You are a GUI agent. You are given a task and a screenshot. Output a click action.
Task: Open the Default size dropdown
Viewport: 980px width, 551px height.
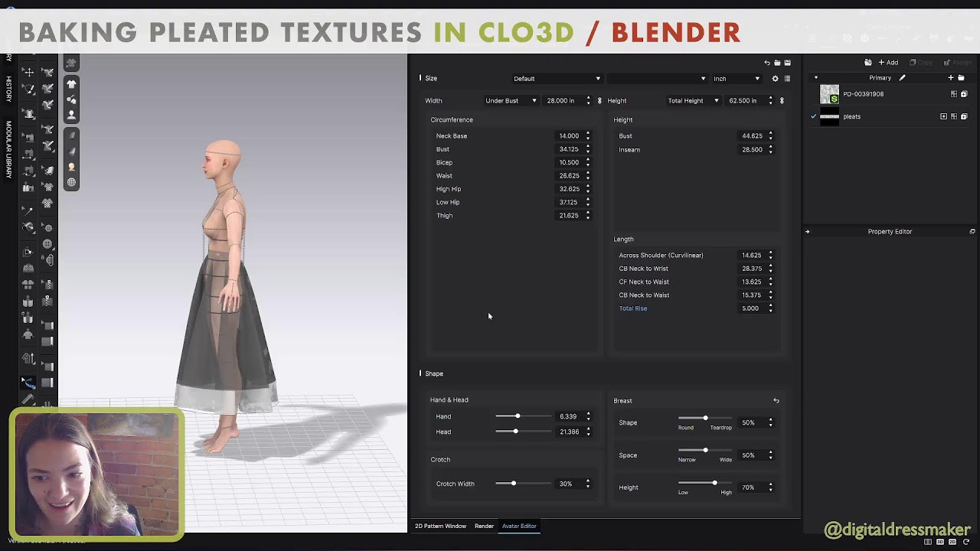coord(557,78)
